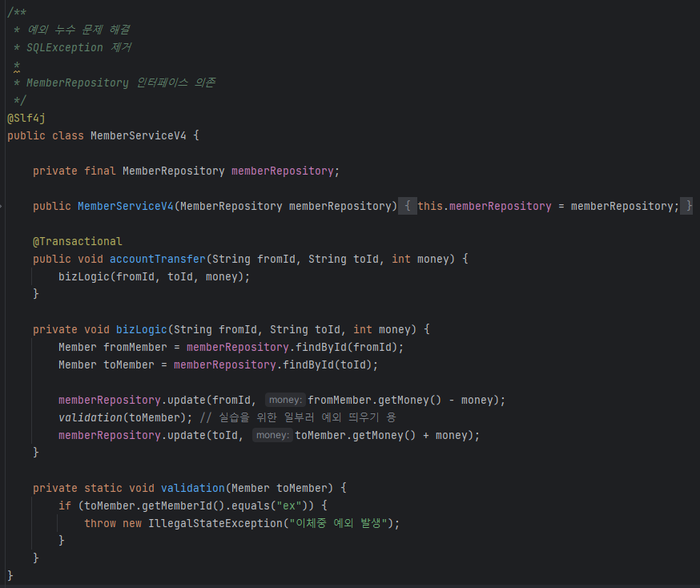Click the final keyword
700x588 pixels.
click(x=100, y=171)
